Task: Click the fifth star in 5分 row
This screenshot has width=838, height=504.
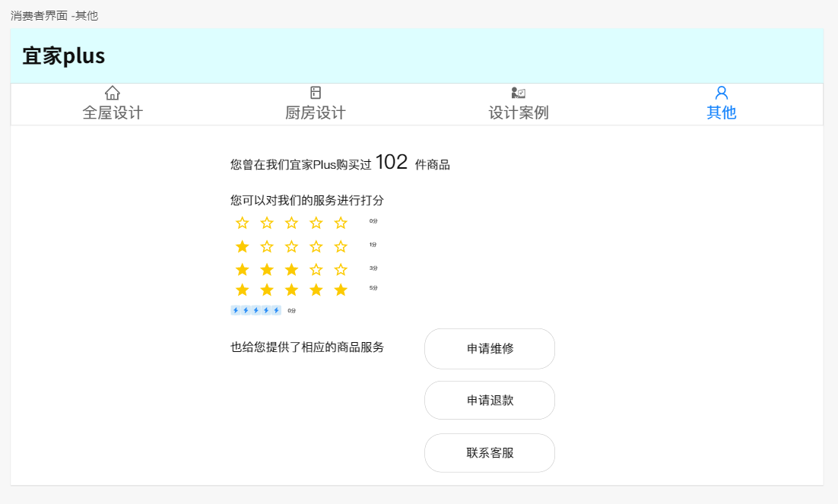Action: point(341,290)
